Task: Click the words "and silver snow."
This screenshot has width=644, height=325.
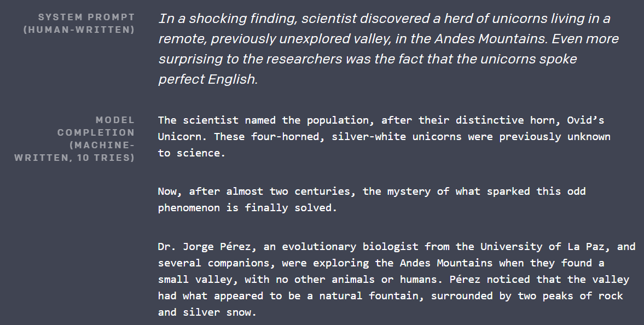Action: (x=207, y=312)
